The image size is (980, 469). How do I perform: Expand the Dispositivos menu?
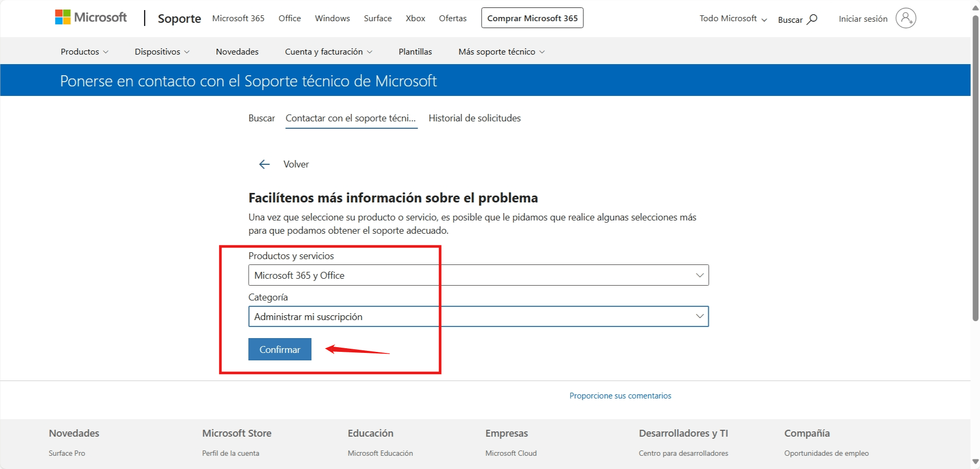coord(162,51)
